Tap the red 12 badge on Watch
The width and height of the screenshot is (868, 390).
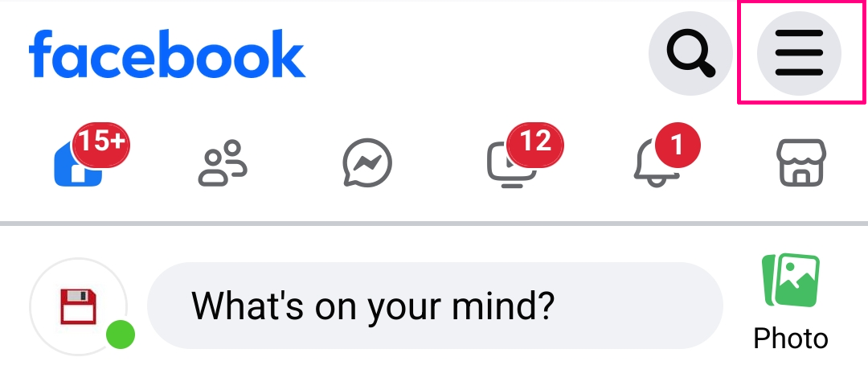pos(535,143)
